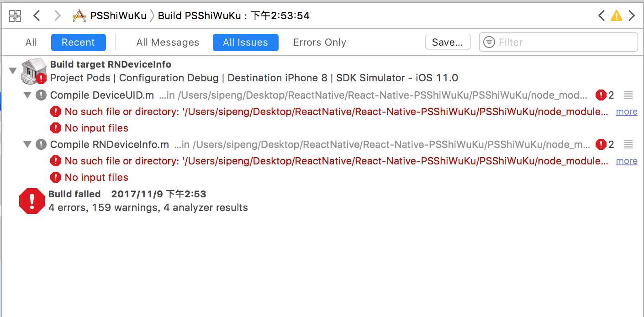
Task: Jump to next issue arrow
Action: point(632,16)
